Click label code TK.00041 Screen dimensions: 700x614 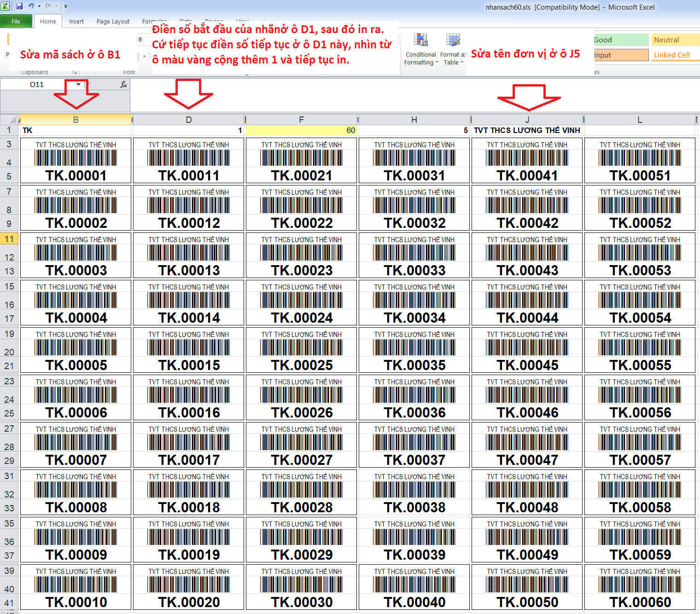(x=527, y=175)
